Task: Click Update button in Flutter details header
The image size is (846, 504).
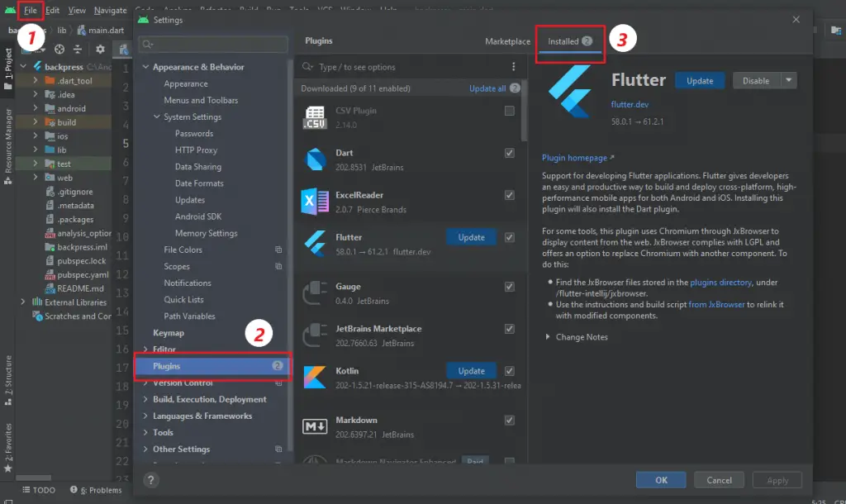Action: pyautogui.click(x=700, y=80)
